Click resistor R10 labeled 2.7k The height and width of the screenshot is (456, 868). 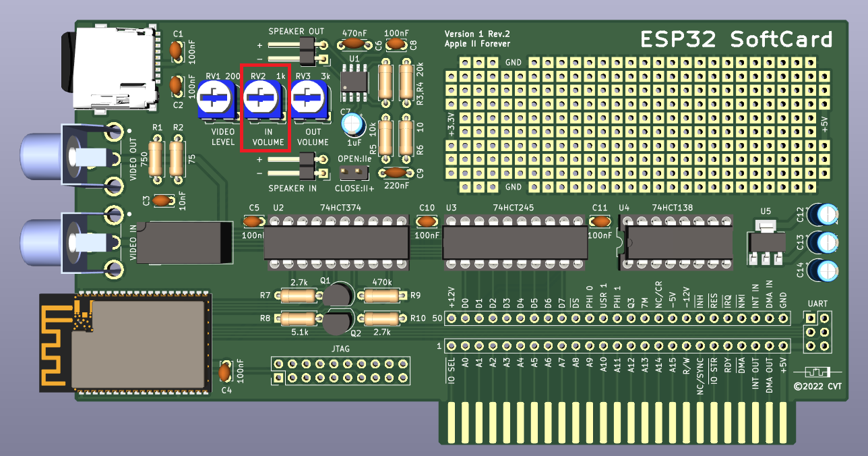[x=381, y=318]
